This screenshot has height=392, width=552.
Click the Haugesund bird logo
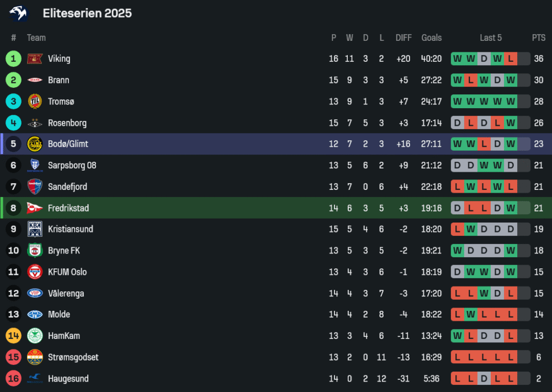point(35,378)
